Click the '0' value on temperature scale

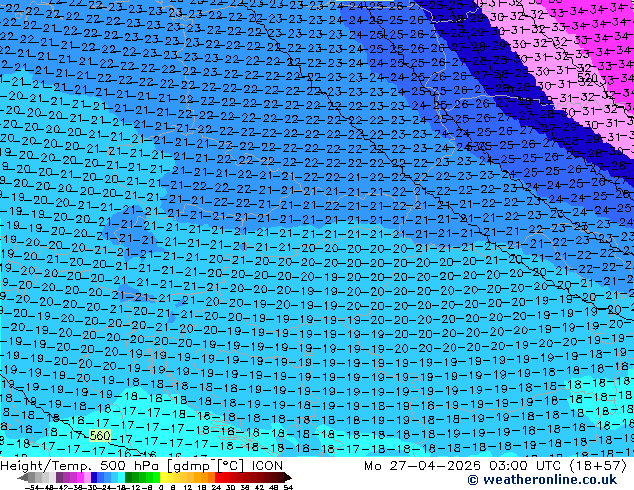(x=161, y=488)
